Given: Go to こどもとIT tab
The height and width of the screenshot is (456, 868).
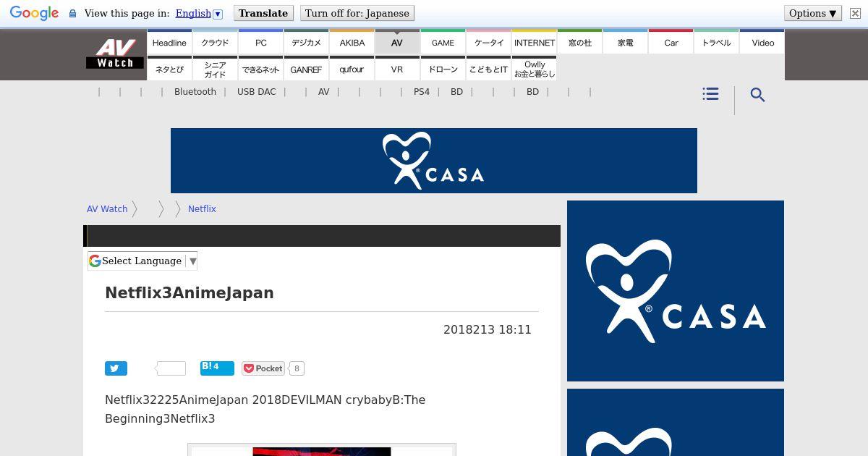Looking at the screenshot, I should point(488,69).
